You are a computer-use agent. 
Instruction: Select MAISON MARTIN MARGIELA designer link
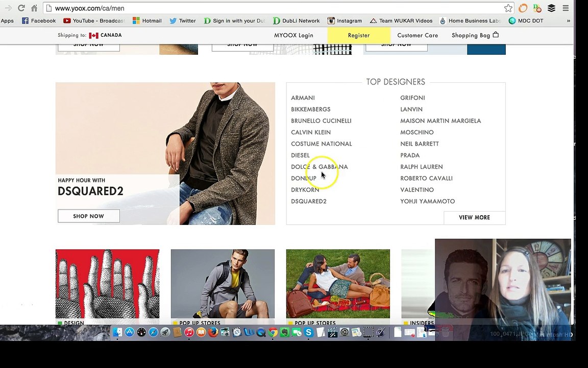coord(440,121)
